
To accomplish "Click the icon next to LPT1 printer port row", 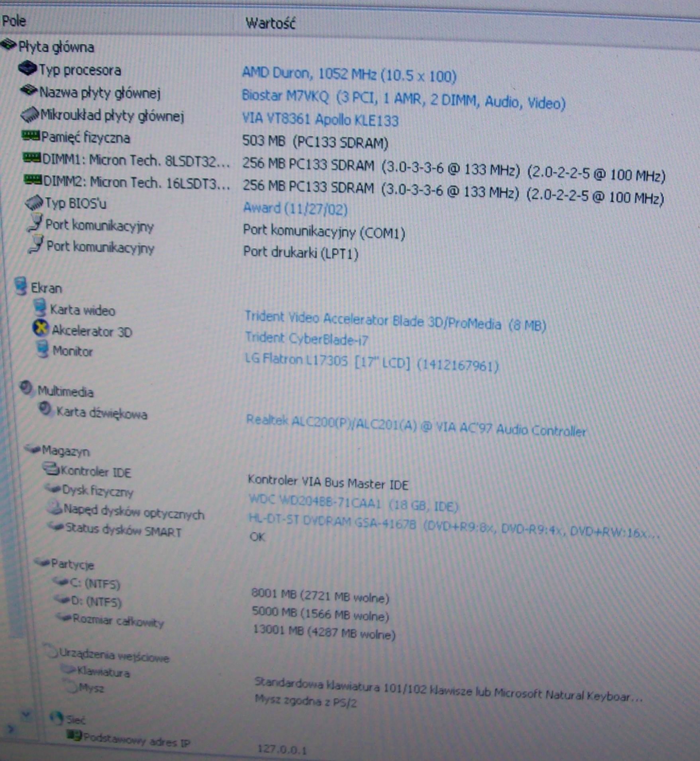I will [x=36, y=244].
